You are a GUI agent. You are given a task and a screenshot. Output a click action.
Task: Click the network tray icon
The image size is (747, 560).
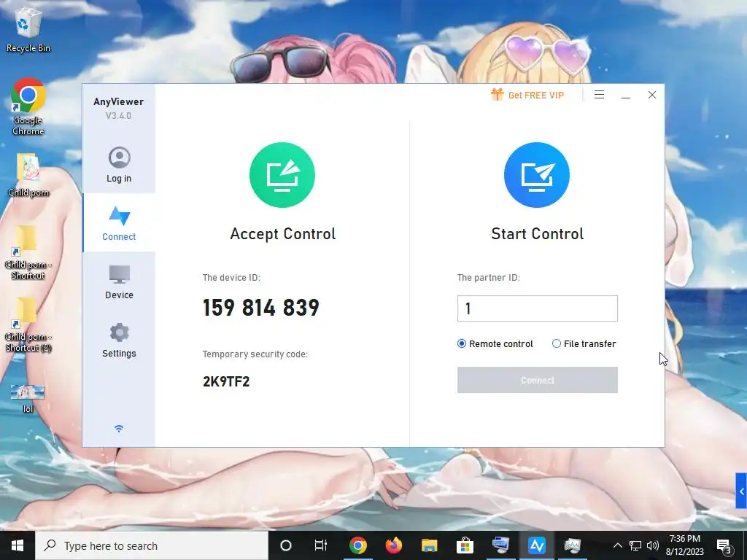coord(635,545)
